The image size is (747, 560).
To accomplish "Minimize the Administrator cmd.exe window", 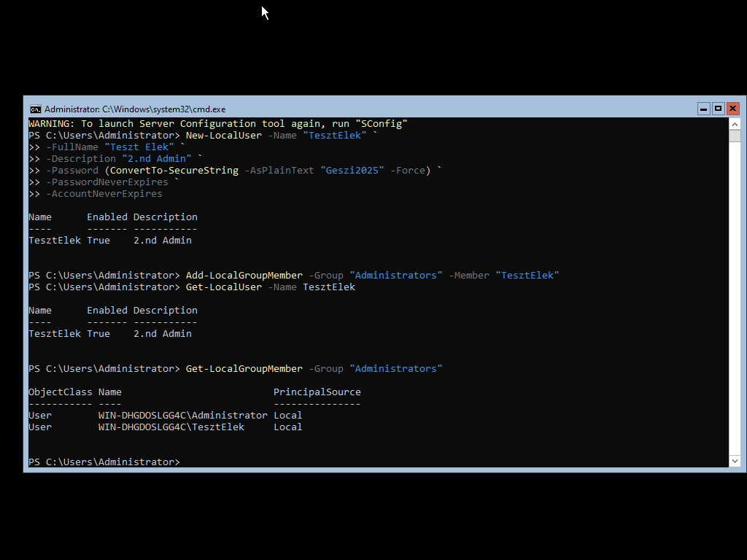I will (703, 109).
